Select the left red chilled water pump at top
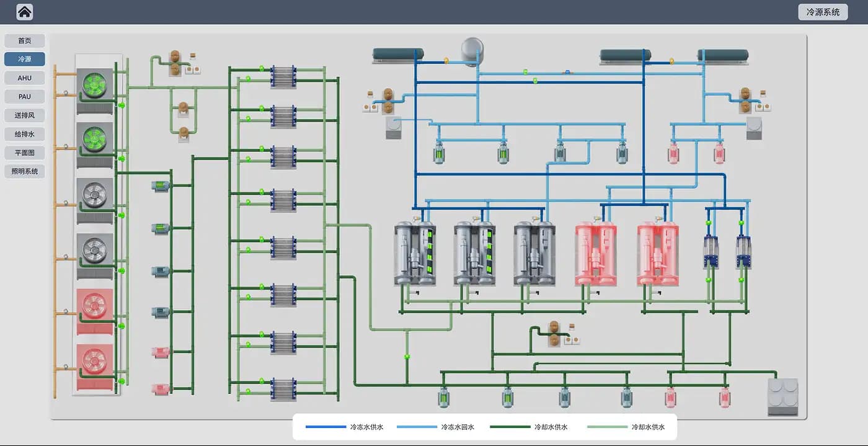This screenshot has height=446, width=868. 673,152
